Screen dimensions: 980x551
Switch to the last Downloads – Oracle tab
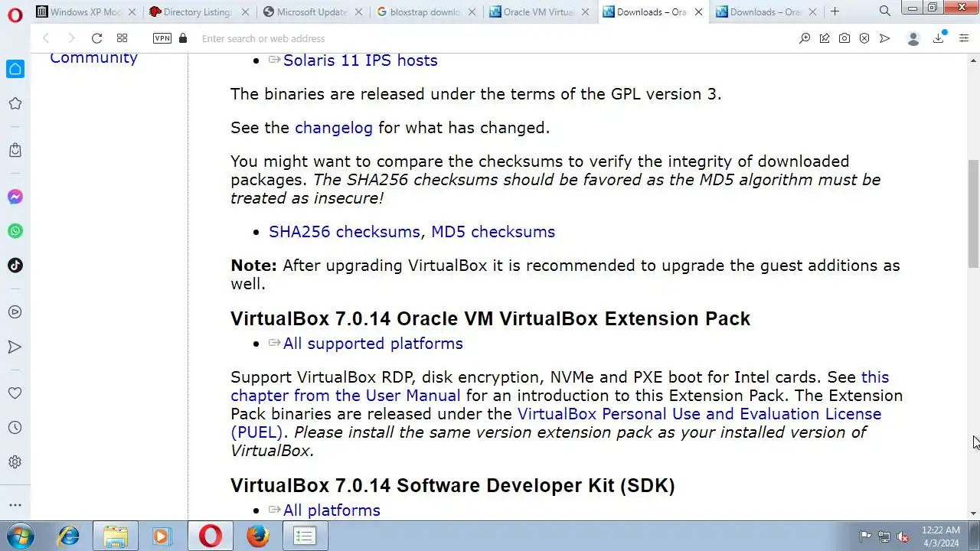[766, 11]
